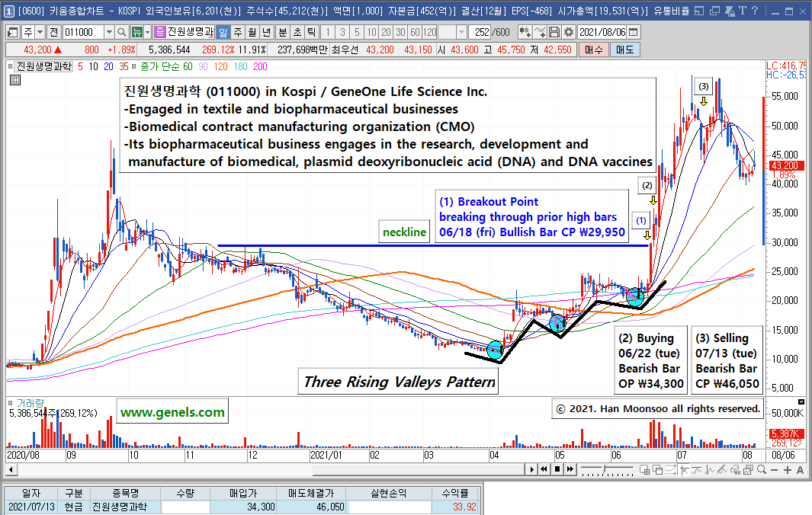Select the minute (분) period toggle
Viewport: 812px width, 515px height.
click(282, 32)
